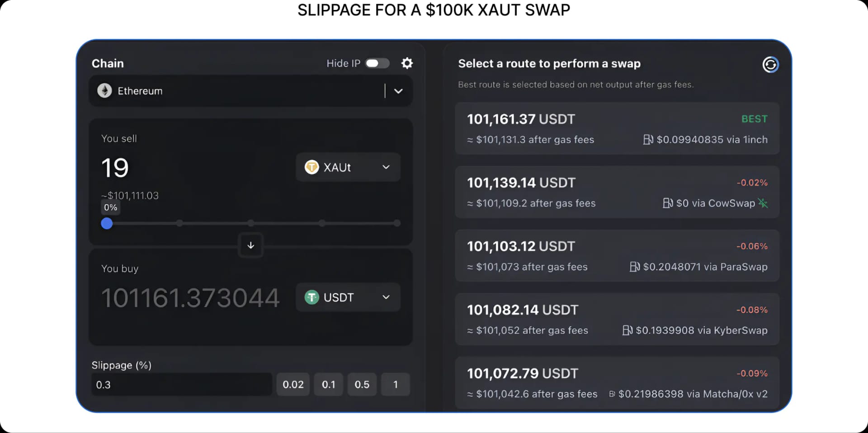
Task: Select the BEST route via 1inch
Action: pos(617,129)
